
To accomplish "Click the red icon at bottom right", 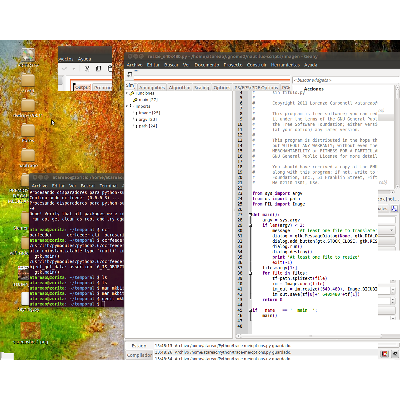I will 385,354.
